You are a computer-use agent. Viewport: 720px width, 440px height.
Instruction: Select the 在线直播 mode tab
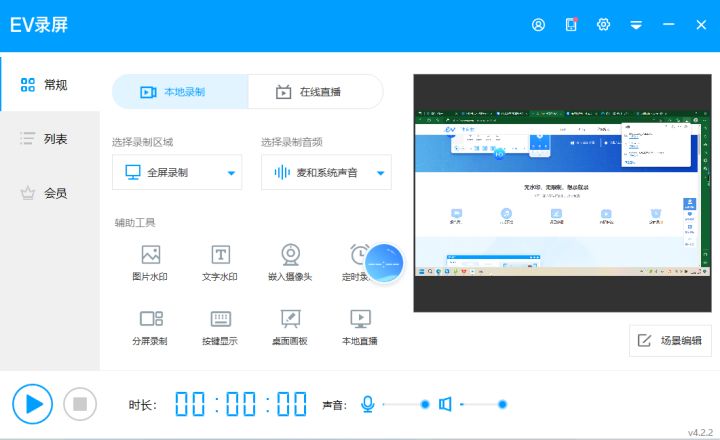(315, 92)
